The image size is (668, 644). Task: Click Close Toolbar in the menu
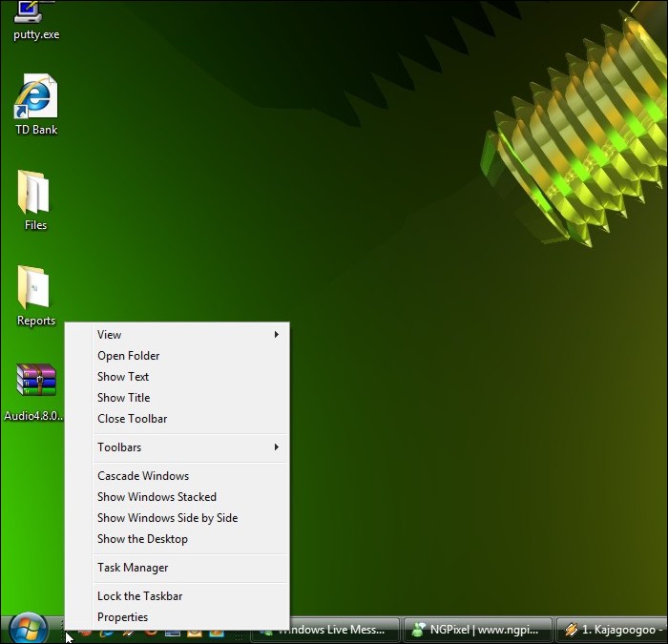[x=132, y=419]
